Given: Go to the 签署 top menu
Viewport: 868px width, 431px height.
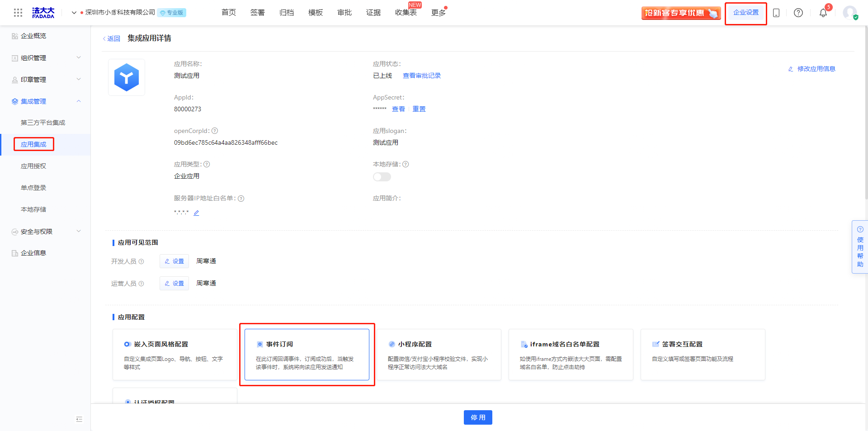Looking at the screenshot, I should point(257,13).
